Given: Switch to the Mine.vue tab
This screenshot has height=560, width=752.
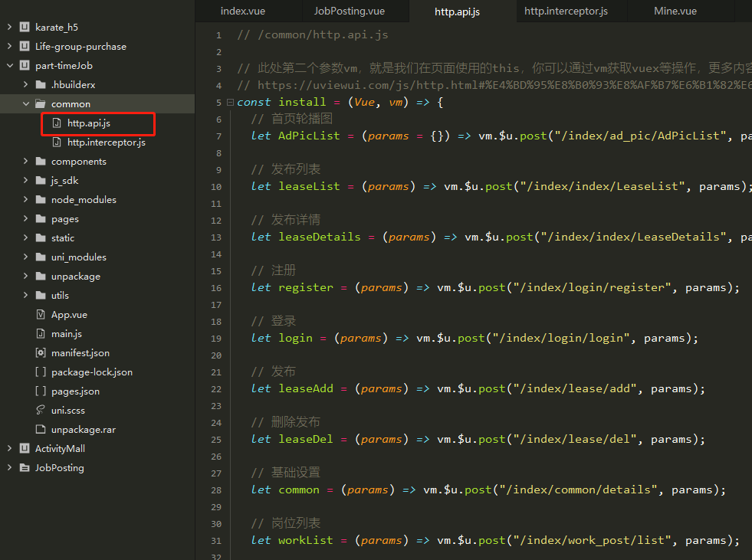Looking at the screenshot, I should click(675, 11).
